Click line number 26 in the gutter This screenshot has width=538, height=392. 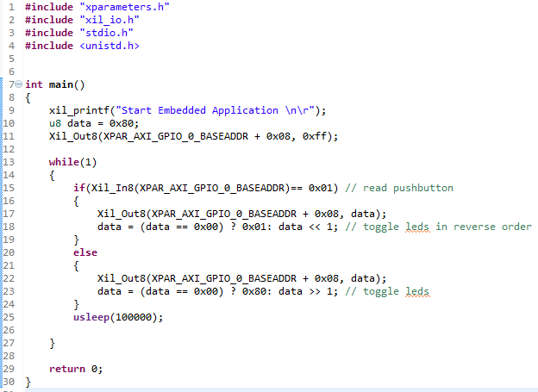tap(9, 330)
